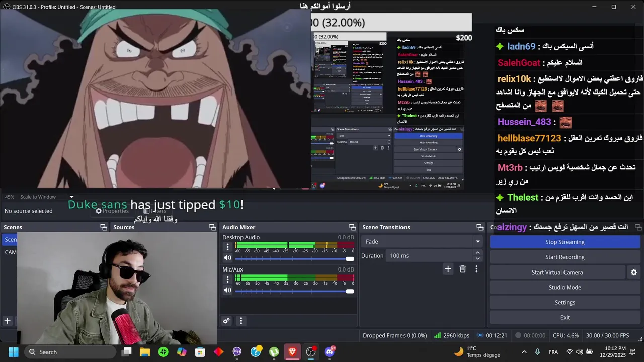Screen dimensions: 644x362
Task: Open Microsoft Store from the taskbar
Action: 200,352
